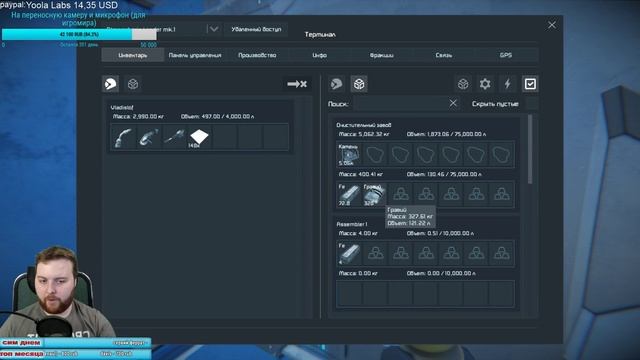Click the right inventory list scrollbar
640x360 pixels.
(530, 149)
